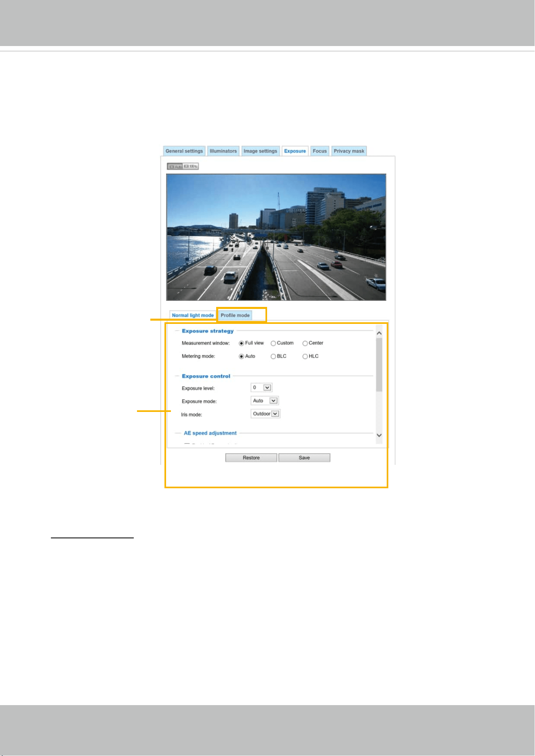Open the General settings tab
The width and height of the screenshot is (535, 756).
click(184, 151)
